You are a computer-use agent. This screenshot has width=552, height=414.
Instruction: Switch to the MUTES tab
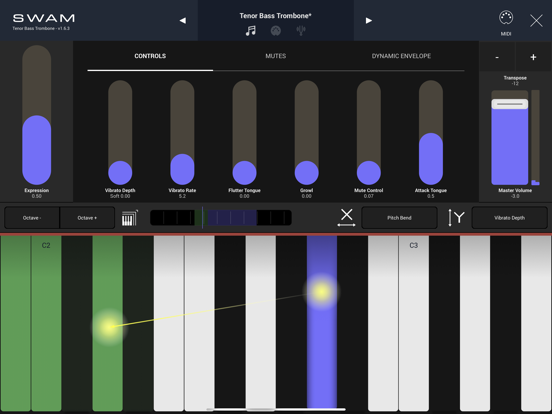point(276,56)
